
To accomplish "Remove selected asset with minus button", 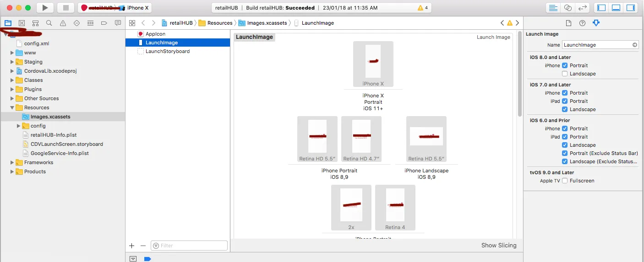I will coord(143,246).
